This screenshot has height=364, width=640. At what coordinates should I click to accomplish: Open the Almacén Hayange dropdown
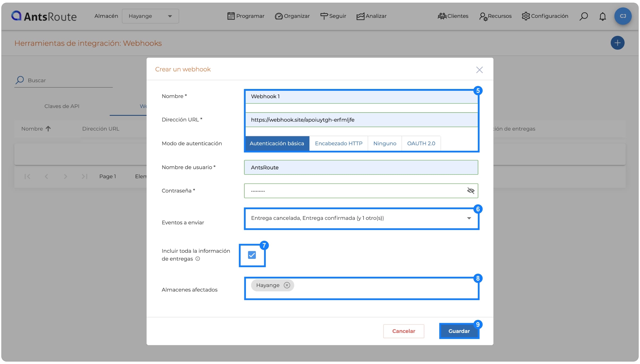(x=150, y=16)
